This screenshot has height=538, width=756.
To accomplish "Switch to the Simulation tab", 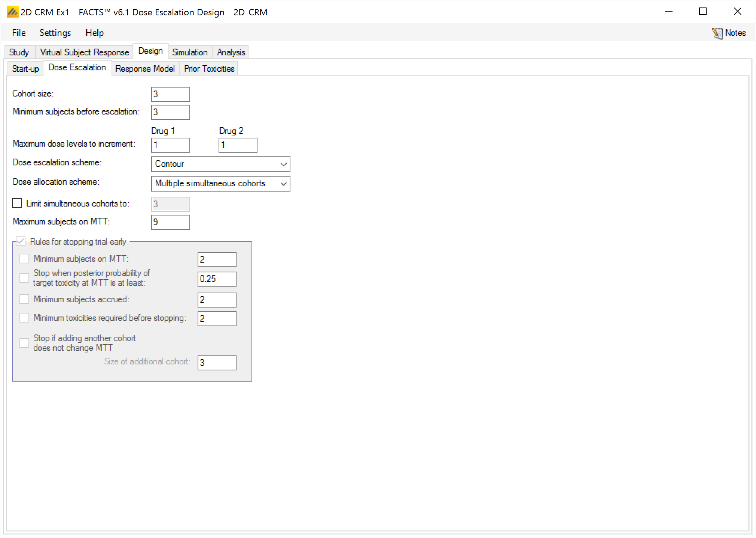I will point(190,52).
